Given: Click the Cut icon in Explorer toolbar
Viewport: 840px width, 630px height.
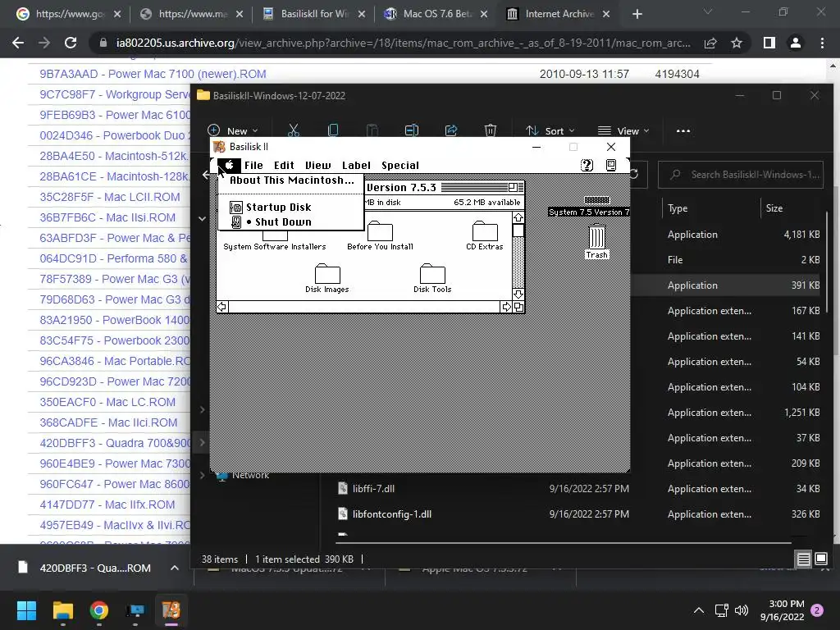Looking at the screenshot, I should tap(293, 130).
